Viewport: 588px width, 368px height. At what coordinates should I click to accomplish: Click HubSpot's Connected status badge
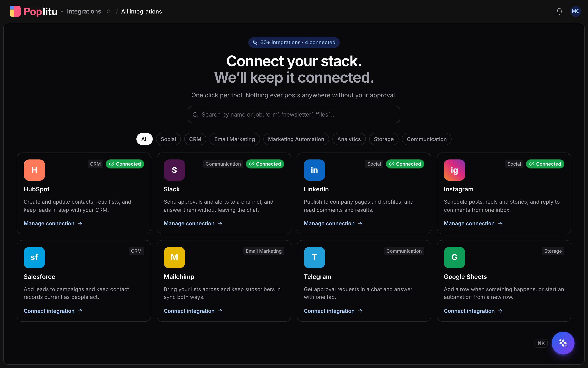[x=125, y=164]
